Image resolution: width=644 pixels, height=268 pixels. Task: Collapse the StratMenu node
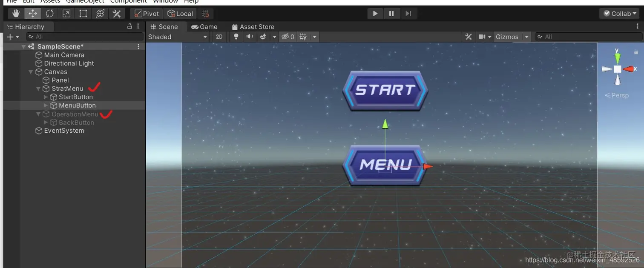tap(38, 89)
